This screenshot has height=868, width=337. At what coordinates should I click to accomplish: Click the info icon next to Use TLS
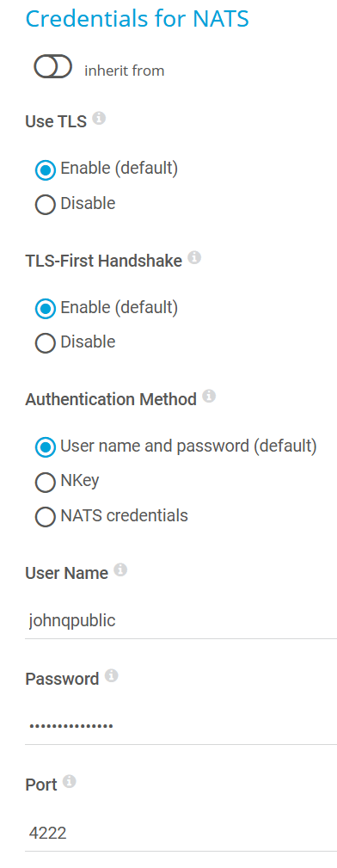pos(99,119)
